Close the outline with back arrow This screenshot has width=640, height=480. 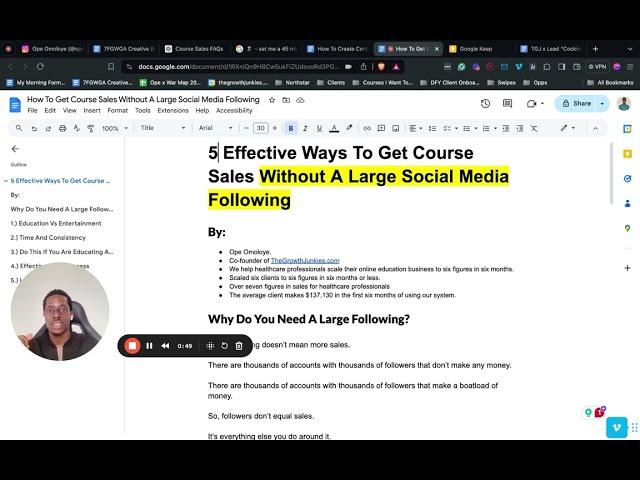click(15, 148)
